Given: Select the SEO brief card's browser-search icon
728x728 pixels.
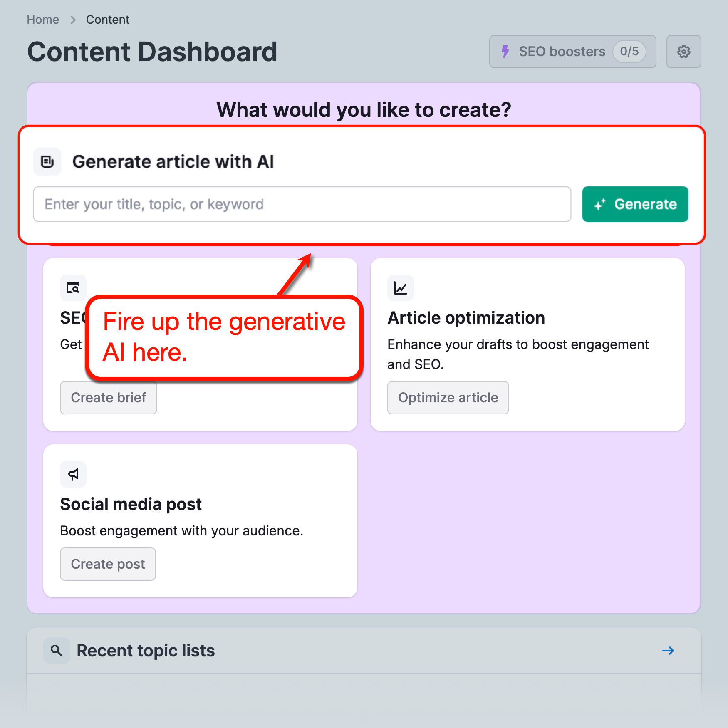Looking at the screenshot, I should [x=73, y=288].
